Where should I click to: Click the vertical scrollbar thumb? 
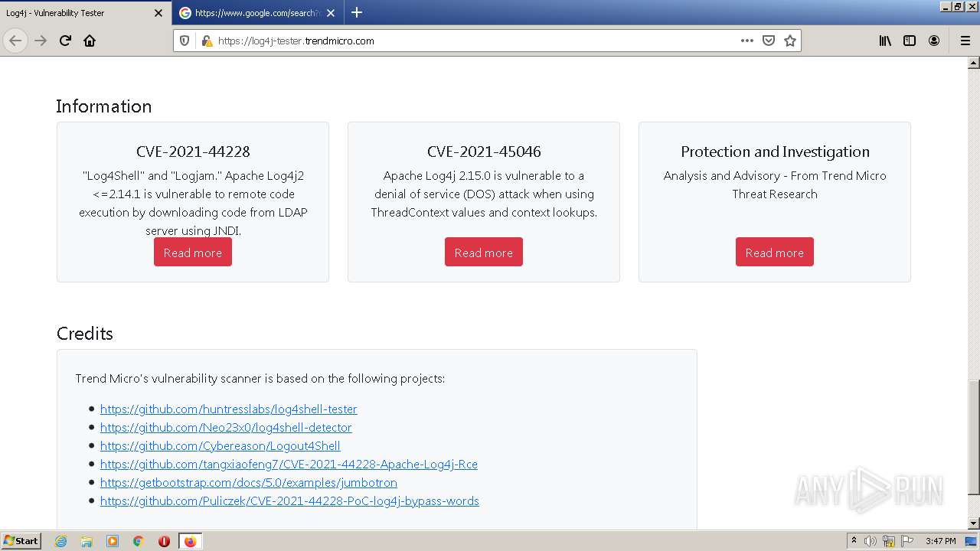point(974,436)
